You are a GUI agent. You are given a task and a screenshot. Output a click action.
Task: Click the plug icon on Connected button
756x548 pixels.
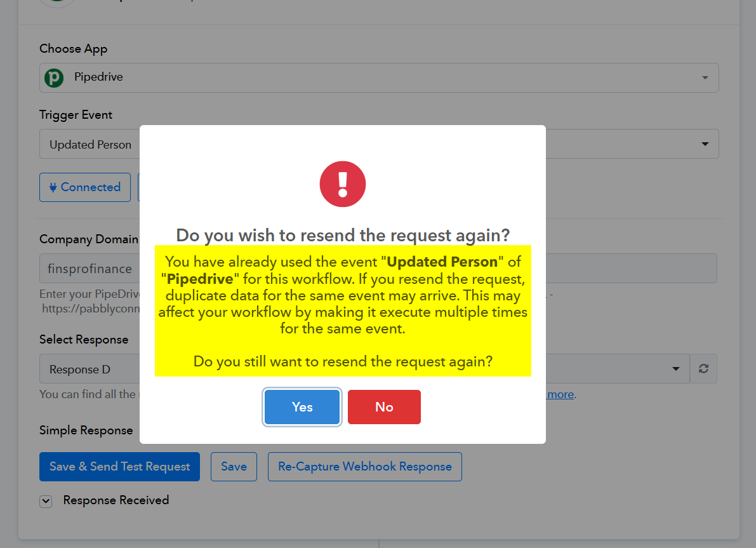coord(53,187)
